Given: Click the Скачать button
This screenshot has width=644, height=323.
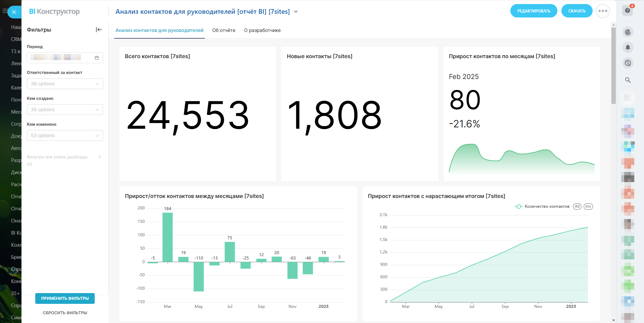Looking at the screenshot, I should tap(577, 11).
